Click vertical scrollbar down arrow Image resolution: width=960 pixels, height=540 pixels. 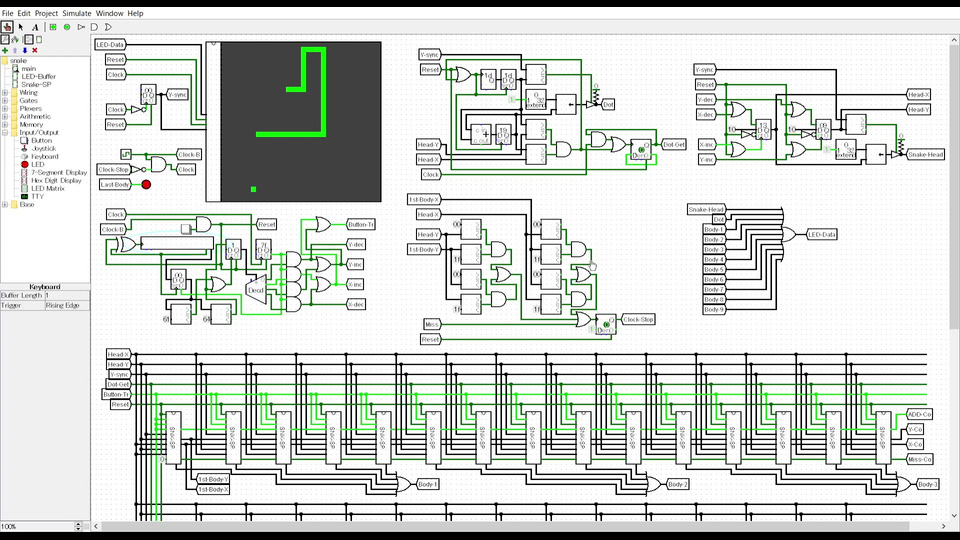coord(954,516)
